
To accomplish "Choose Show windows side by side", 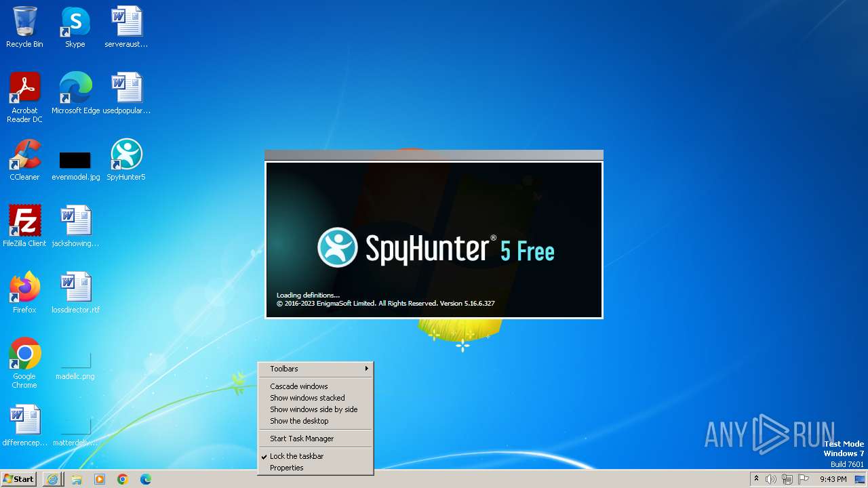I will tap(315, 409).
